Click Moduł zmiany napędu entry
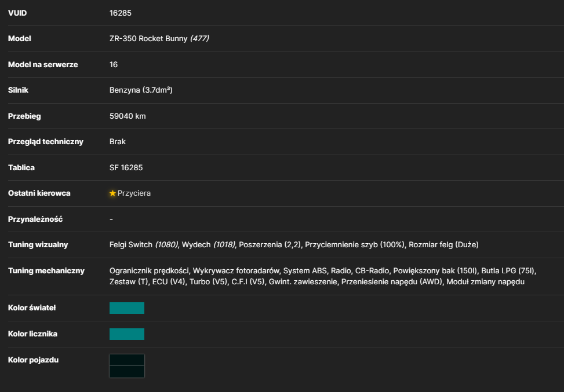The image size is (564, 392). coord(485,281)
